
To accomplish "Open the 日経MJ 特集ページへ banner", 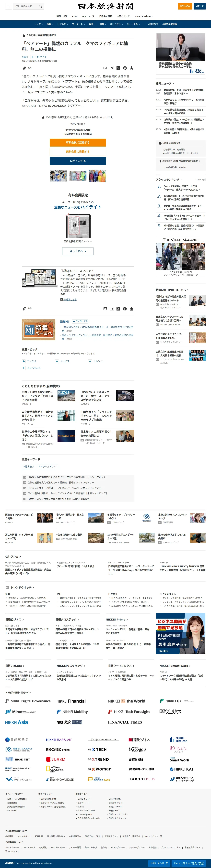I will [x=38, y=330].
